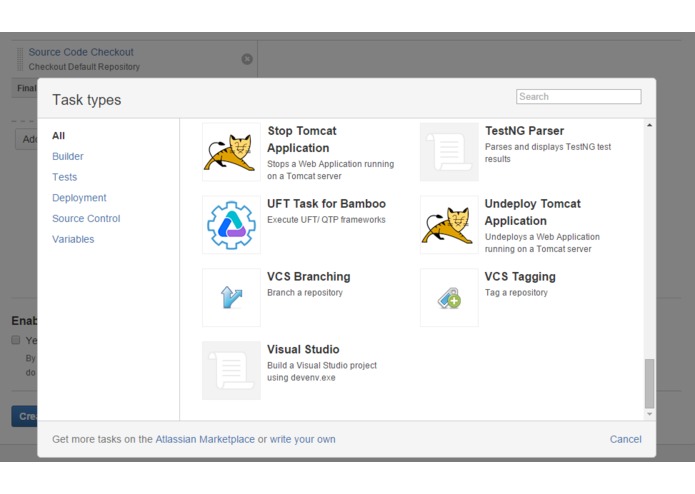Filter tasks by Builder category
This screenshot has height=494, width=695.
[x=68, y=156]
